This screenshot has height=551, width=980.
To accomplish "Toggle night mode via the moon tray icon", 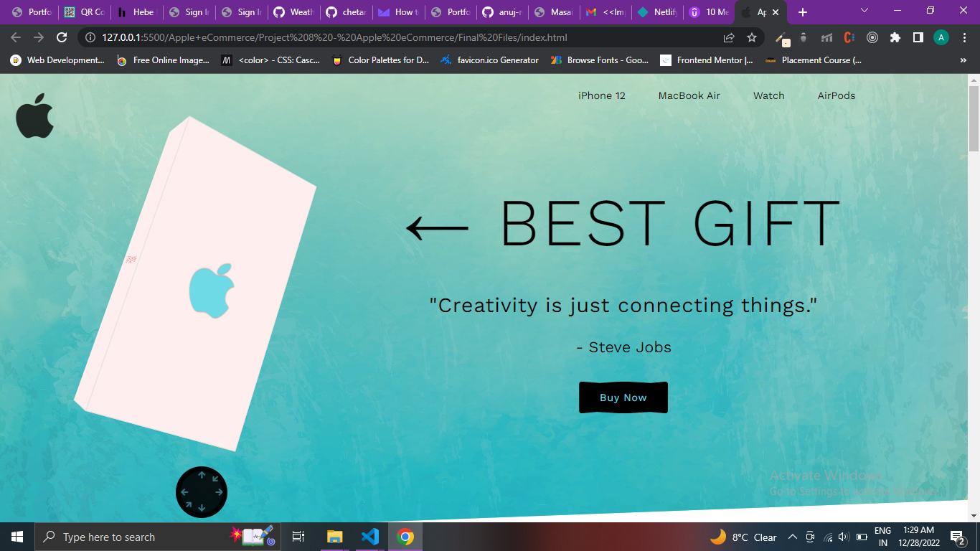I will 718,537.
